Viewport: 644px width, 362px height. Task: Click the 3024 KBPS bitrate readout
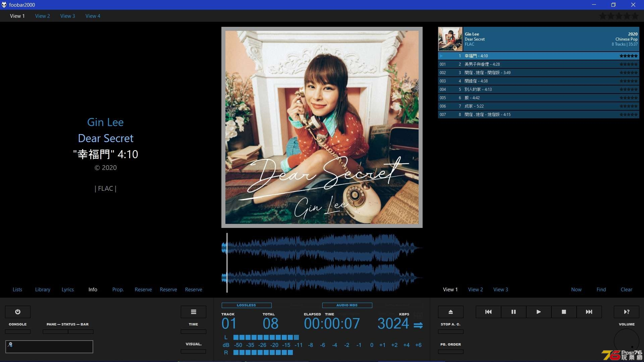point(393,323)
